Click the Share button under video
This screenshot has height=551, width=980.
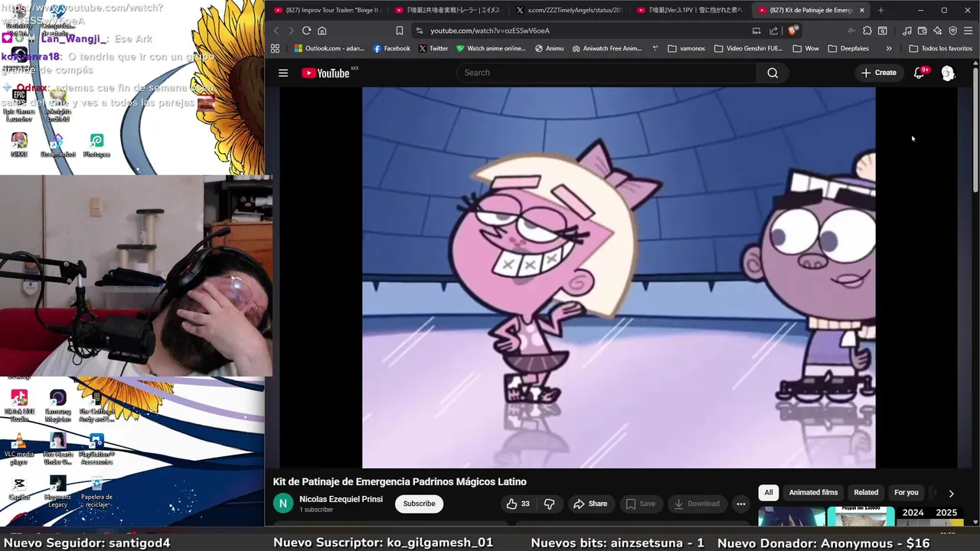click(590, 504)
